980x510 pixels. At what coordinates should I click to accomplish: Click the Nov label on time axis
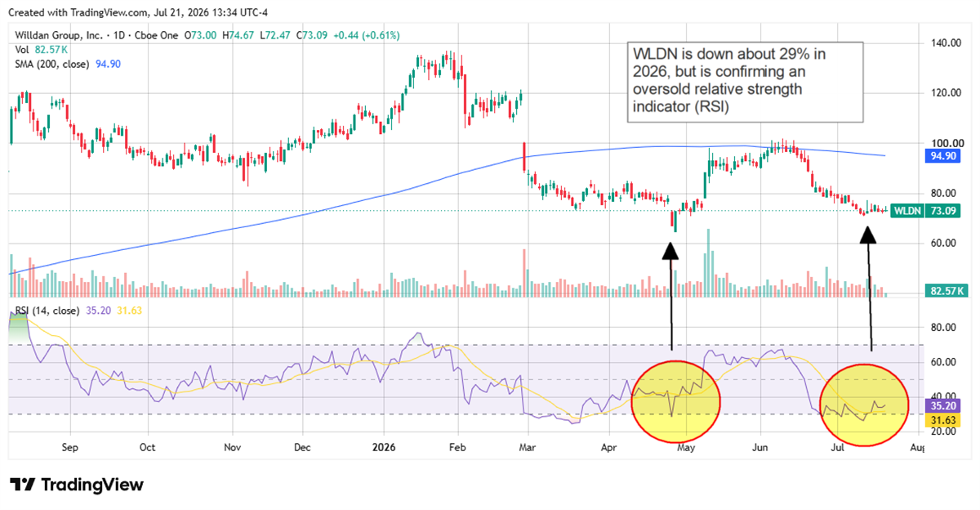coord(233,448)
